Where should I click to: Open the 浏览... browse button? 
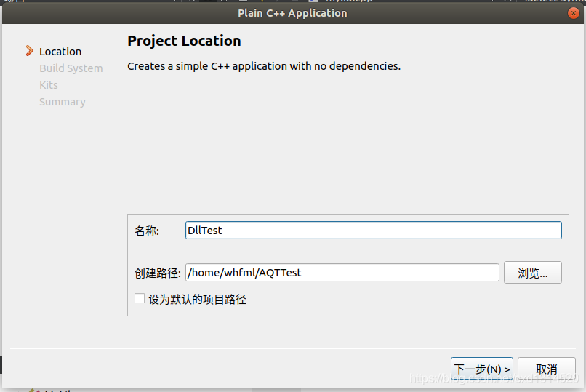pos(532,273)
